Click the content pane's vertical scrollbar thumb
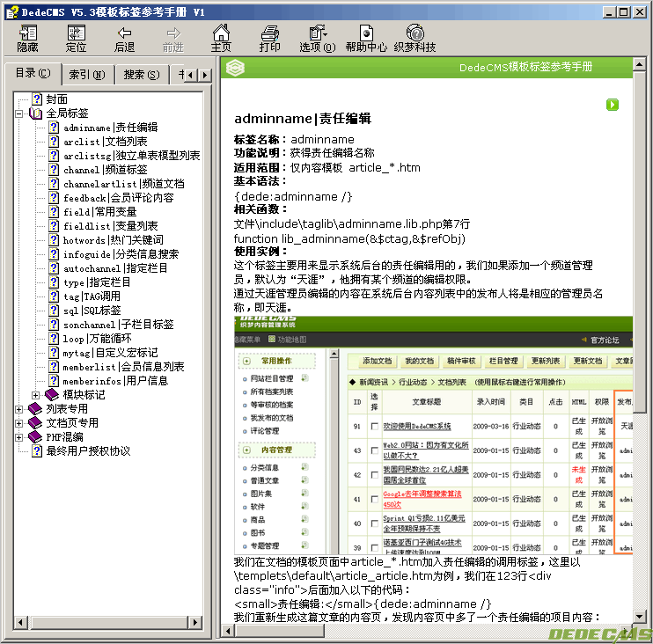The width and height of the screenshot is (653, 644). 639,241
